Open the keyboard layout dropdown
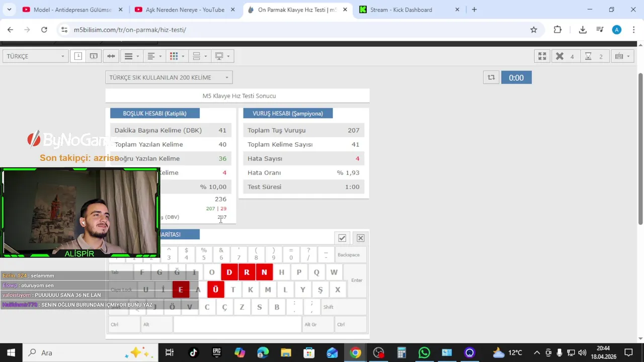 [x=623, y=56]
